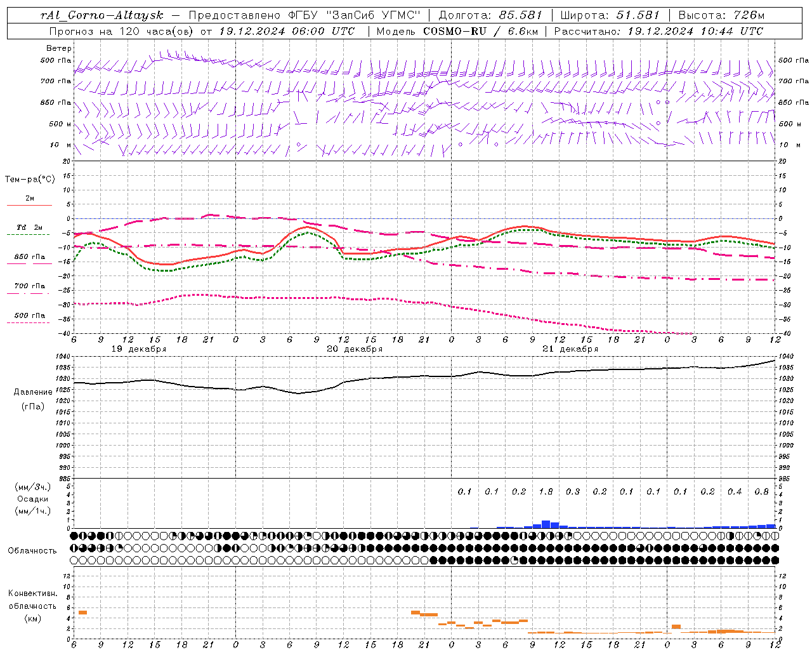Select the provider text ФГБУ "ЗапСиб УГМС"
This screenshot has width=812, height=650.
355,15
